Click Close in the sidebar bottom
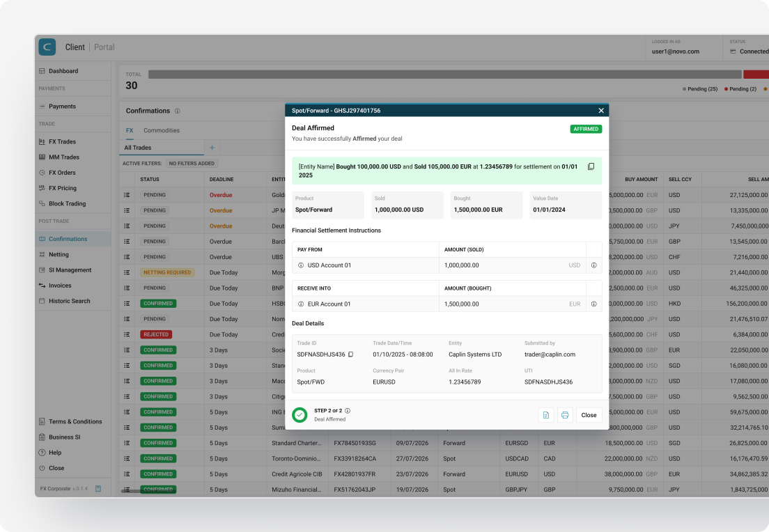769x532 pixels. coord(72,468)
